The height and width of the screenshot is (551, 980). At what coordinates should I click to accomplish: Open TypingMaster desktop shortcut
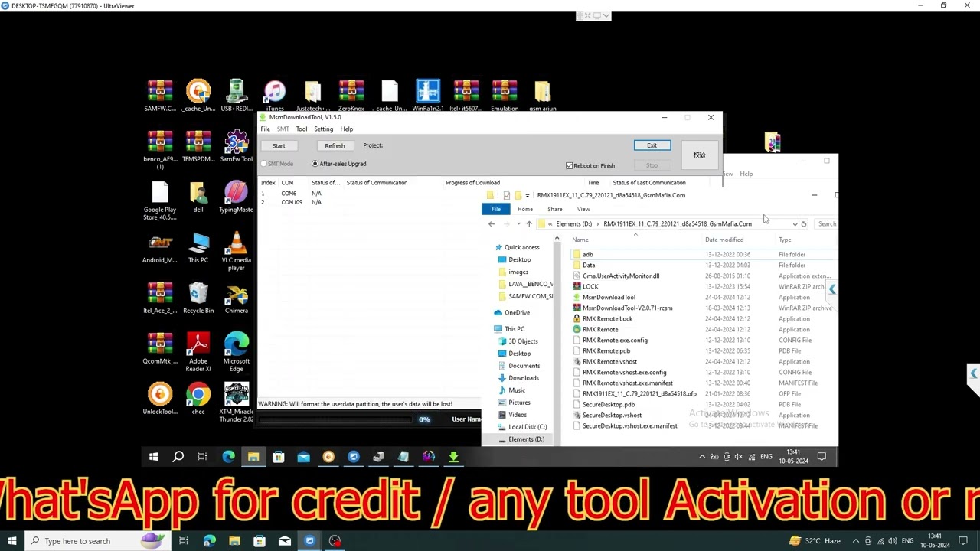point(236,197)
